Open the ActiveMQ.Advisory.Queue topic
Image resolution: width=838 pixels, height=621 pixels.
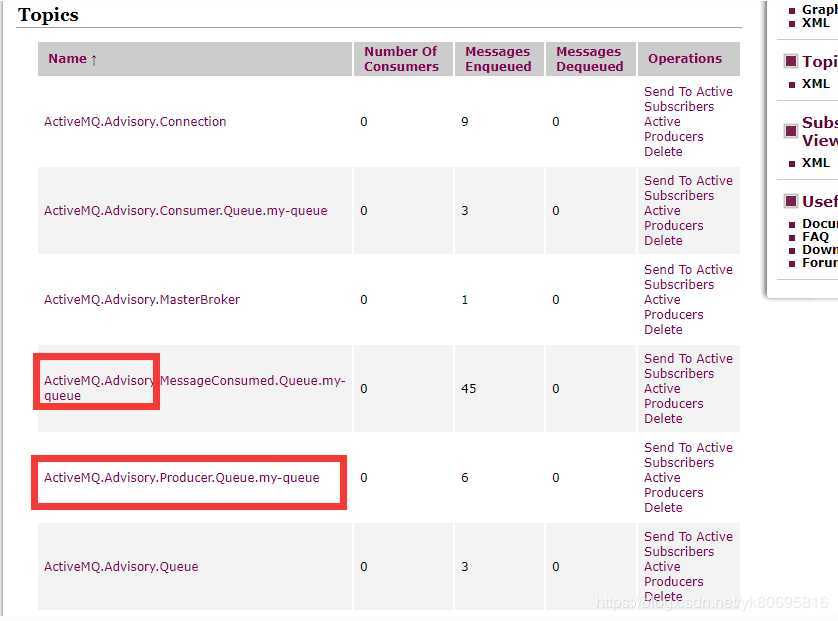point(121,566)
